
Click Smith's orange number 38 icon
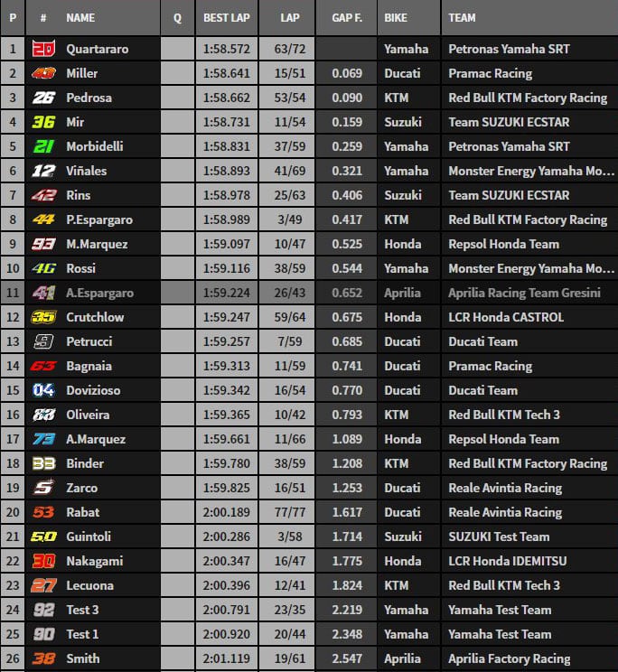[x=43, y=658]
